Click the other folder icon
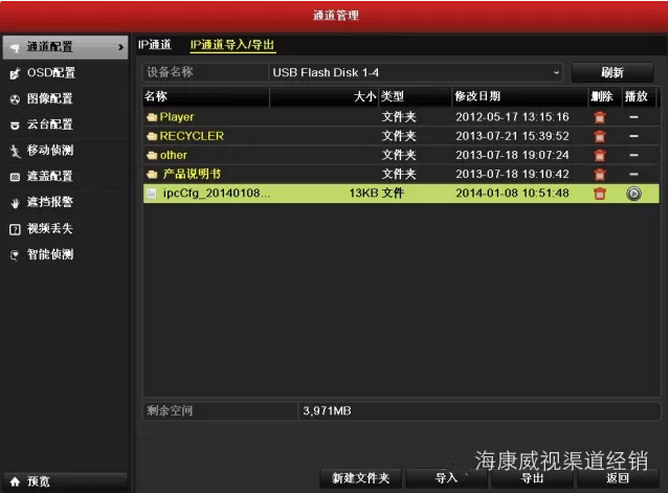Viewport: 668px width, 493px height. click(x=152, y=156)
